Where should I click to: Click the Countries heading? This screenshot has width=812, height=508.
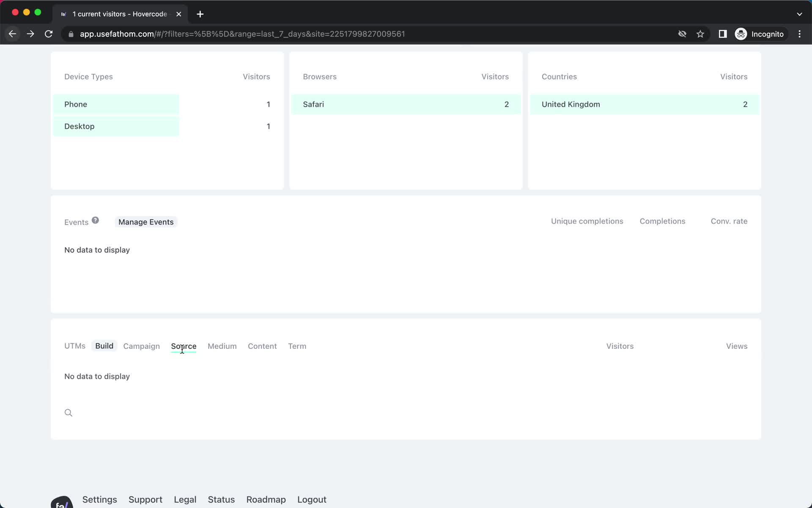tap(559, 77)
